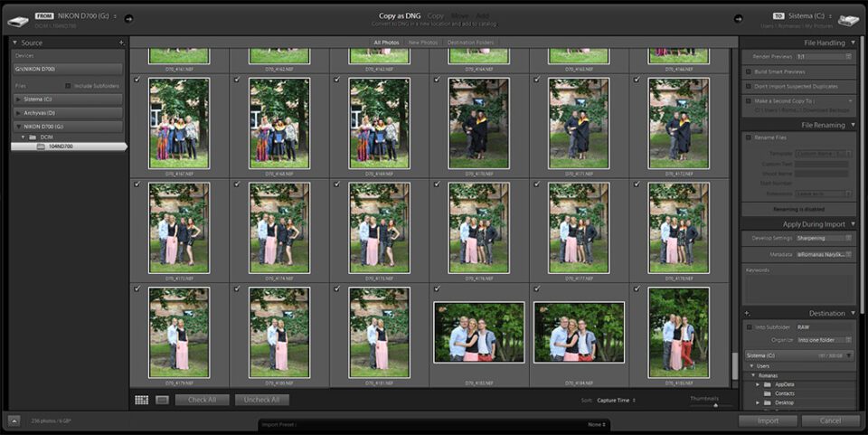The image size is (868, 435).
Task: Adjust the Thumbnails size slider
Action: pos(715,406)
